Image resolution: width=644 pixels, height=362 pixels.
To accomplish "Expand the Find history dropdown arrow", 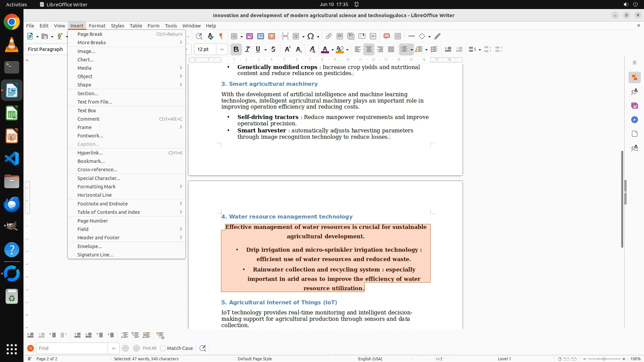I will click(x=114, y=348).
